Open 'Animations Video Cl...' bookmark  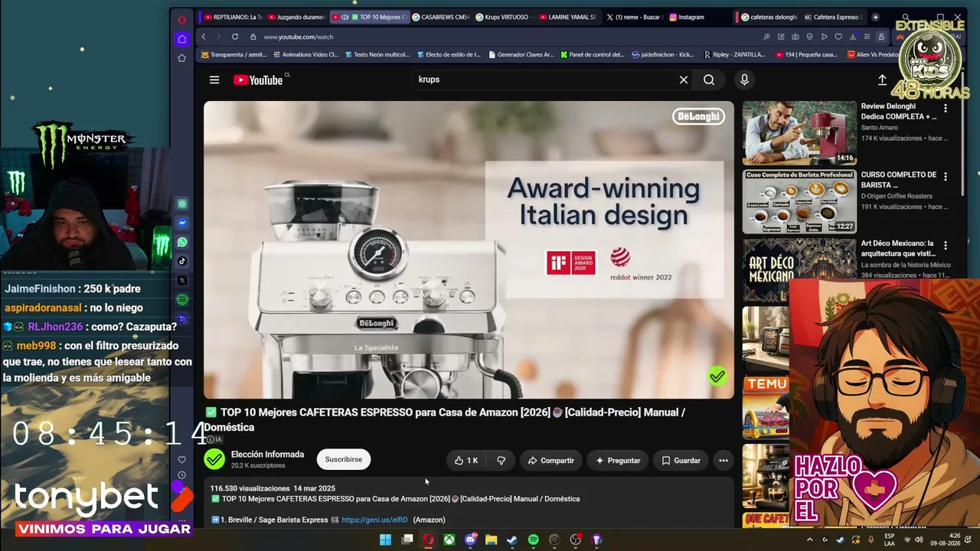(305, 55)
